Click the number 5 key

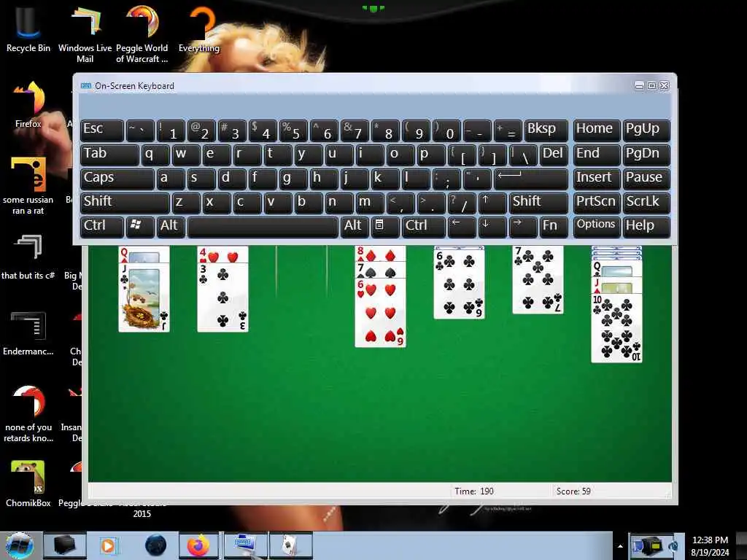point(293,130)
